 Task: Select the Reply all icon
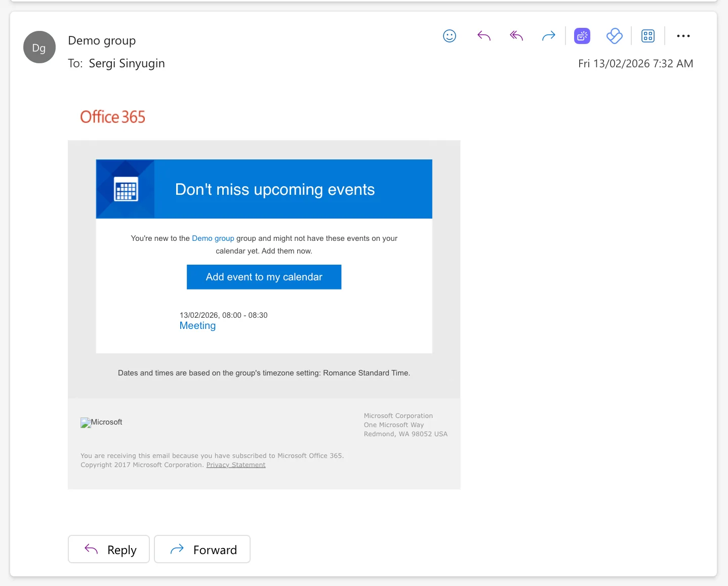[516, 35]
